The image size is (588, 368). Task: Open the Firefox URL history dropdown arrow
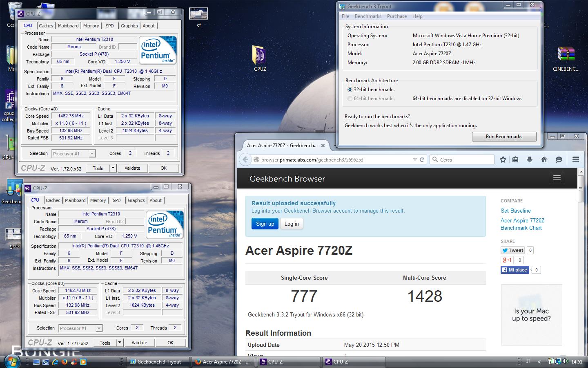click(415, 159)
